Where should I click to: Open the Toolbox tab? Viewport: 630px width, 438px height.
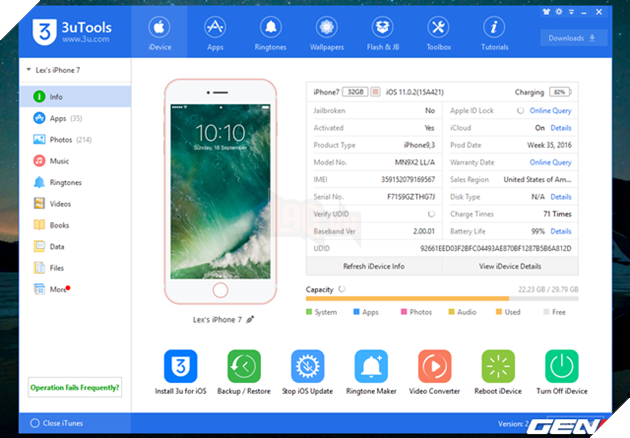pyautogui.click(x=438, y=34)
